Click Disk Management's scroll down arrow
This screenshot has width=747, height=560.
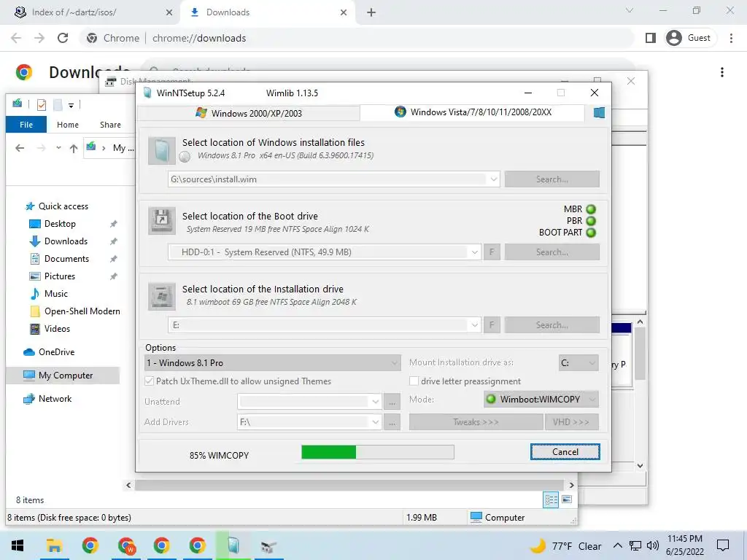[x=640, y=466]
